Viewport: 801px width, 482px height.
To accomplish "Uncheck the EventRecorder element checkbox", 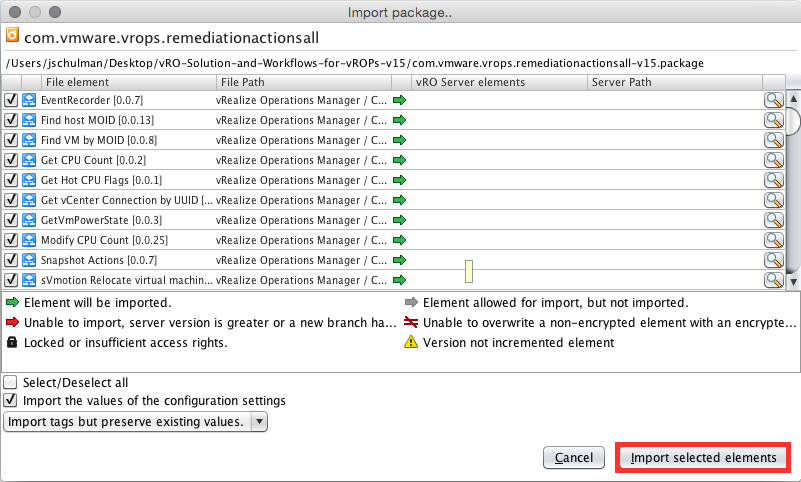I will [x=11, y=100].
